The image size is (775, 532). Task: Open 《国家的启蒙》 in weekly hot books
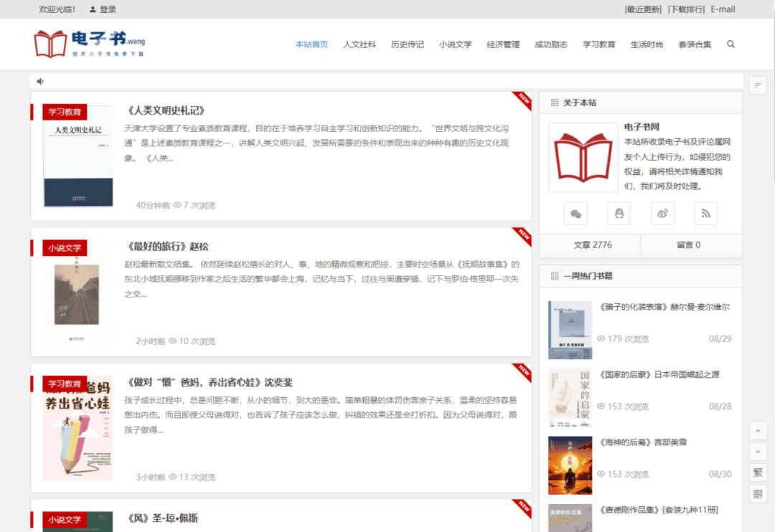[659, 374]
